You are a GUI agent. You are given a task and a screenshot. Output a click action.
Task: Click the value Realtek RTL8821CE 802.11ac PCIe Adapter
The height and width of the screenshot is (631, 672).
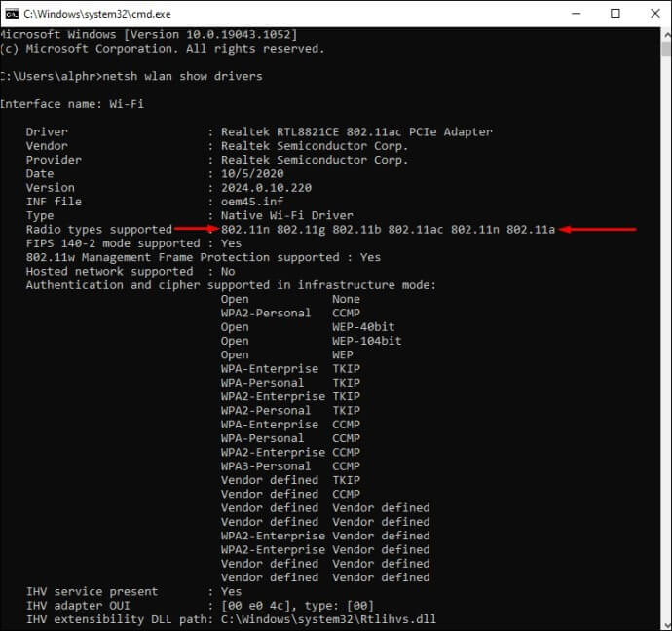tap(356, 131)
